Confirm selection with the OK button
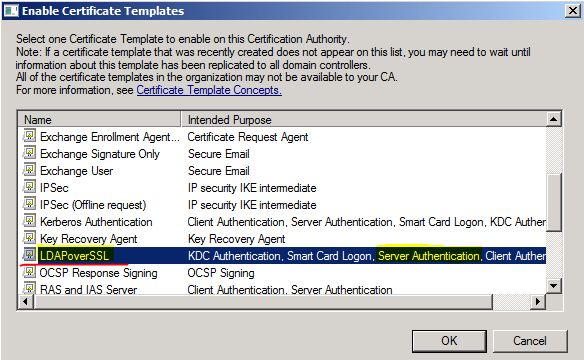This screenshot has height=360, width=584. [449, 341]
